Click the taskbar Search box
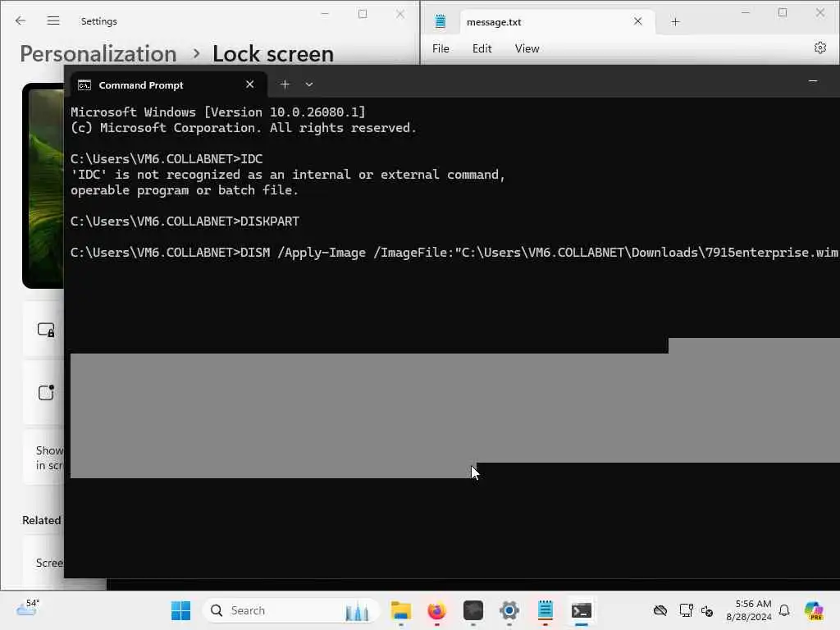 [291, 610]
